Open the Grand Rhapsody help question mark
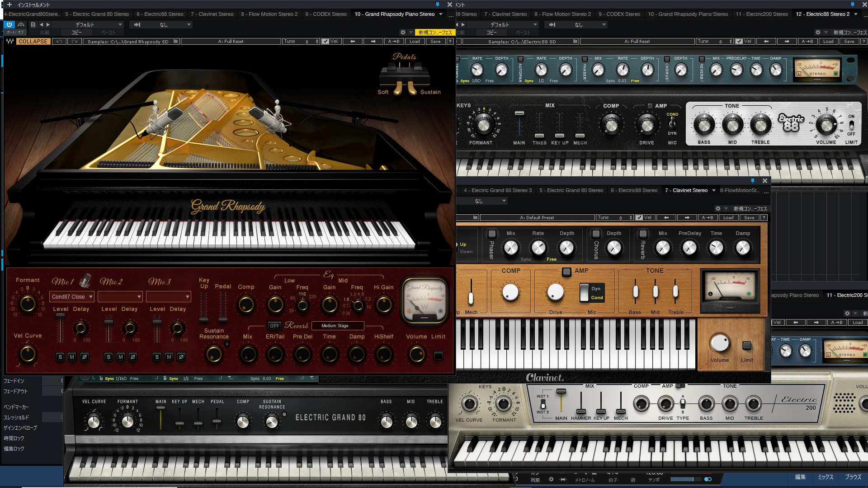The image size is (868, 488). tap(450, 41)
